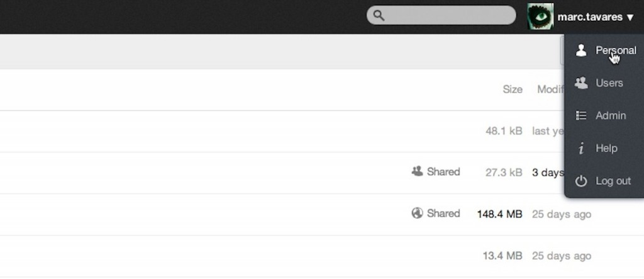The image size is (644, 279).
Task: Focus the search input field
Action: click(447, 16)
